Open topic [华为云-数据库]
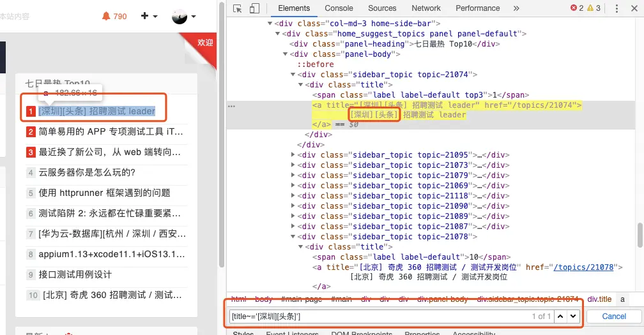Screen dimensions: 644x335 point(112,234)
